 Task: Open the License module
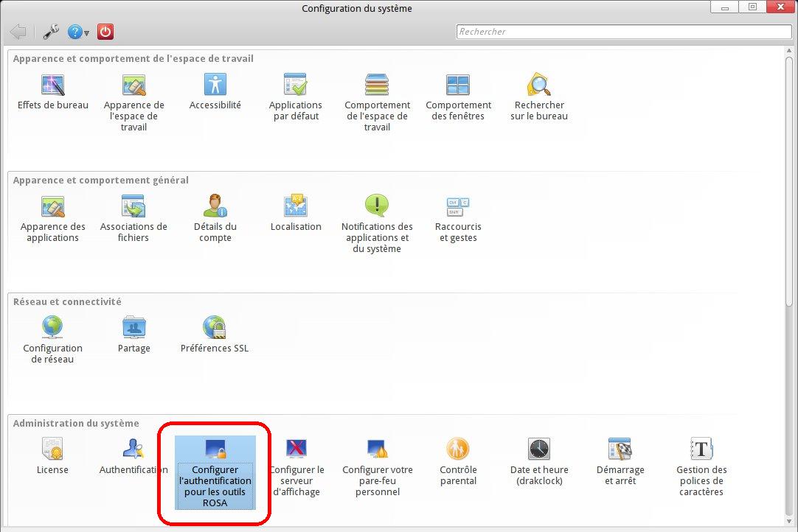tap(52, 457)
